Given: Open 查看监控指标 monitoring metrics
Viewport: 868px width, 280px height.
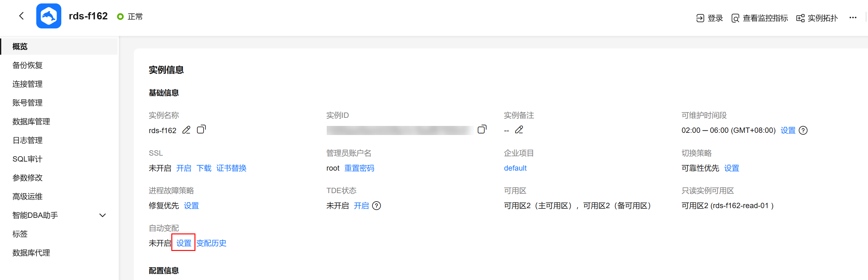Looking at the screenshot, I should [x=760, y=18].
